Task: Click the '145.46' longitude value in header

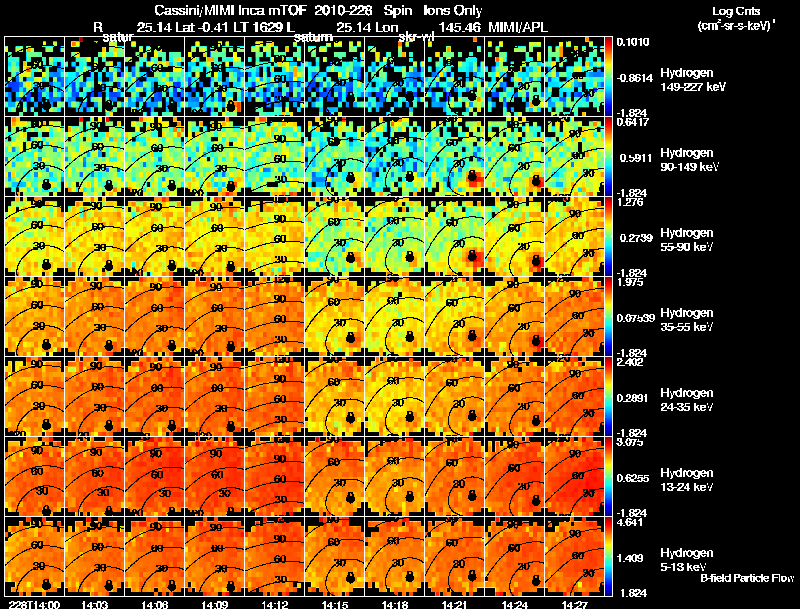Action: pyautogui.click(x=459, y=27)
